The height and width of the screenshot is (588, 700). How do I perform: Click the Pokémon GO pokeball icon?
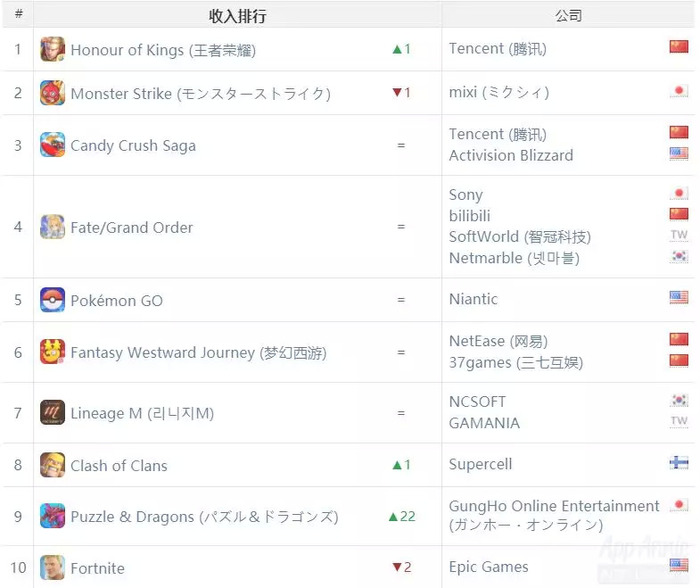52,300
